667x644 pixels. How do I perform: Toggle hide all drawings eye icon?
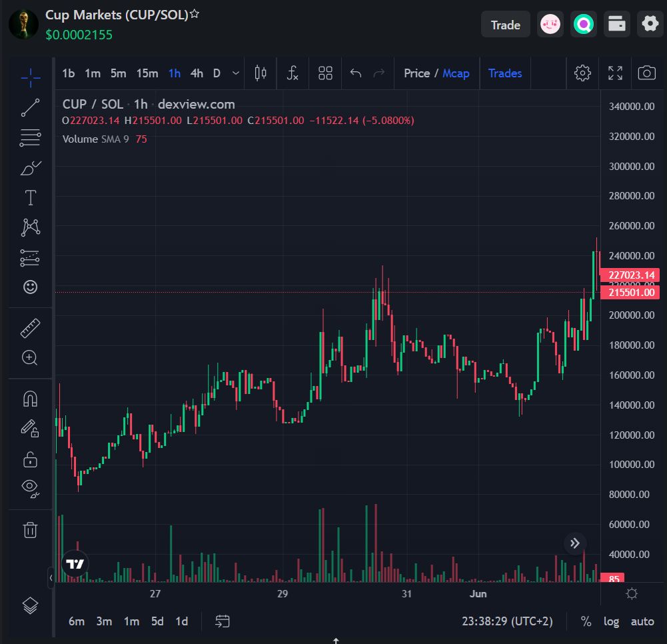coord(31,489)
